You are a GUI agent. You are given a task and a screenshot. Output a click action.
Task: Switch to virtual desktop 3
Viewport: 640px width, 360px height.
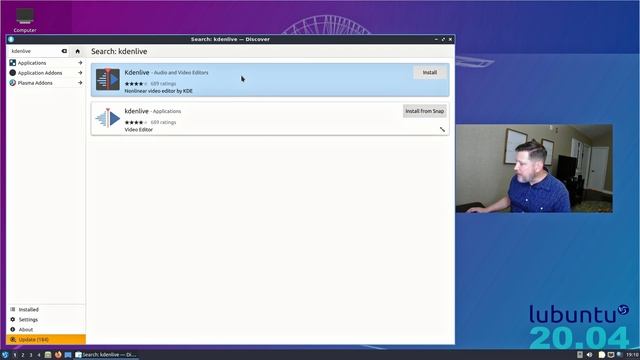pyautogui.click(x=31, y=355)
